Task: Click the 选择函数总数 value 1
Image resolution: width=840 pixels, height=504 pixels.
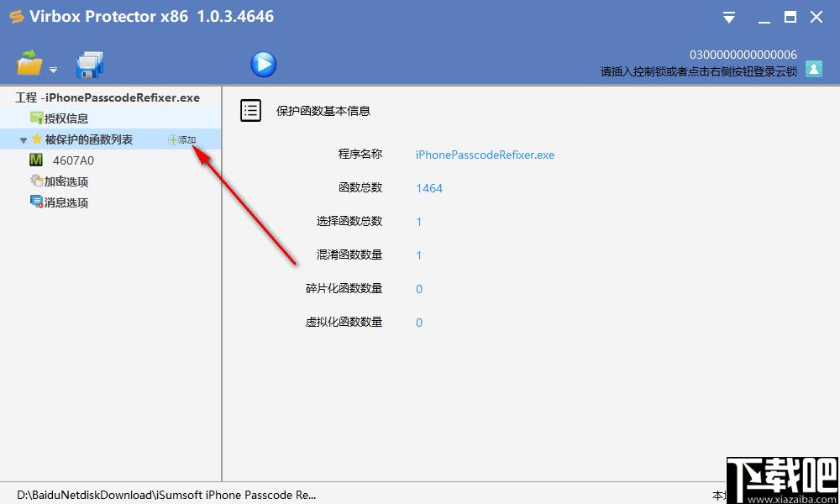Action: click(419, 222)
